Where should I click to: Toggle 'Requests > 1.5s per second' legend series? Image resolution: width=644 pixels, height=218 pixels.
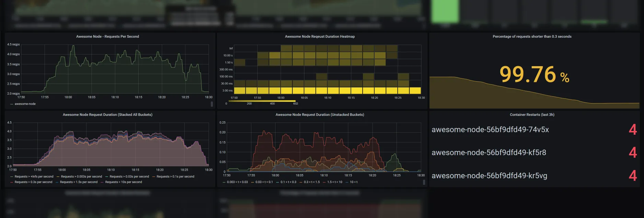[79, 182]
